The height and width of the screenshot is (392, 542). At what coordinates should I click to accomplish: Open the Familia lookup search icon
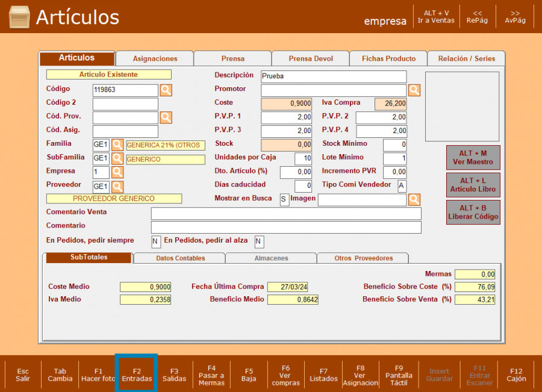117,145
